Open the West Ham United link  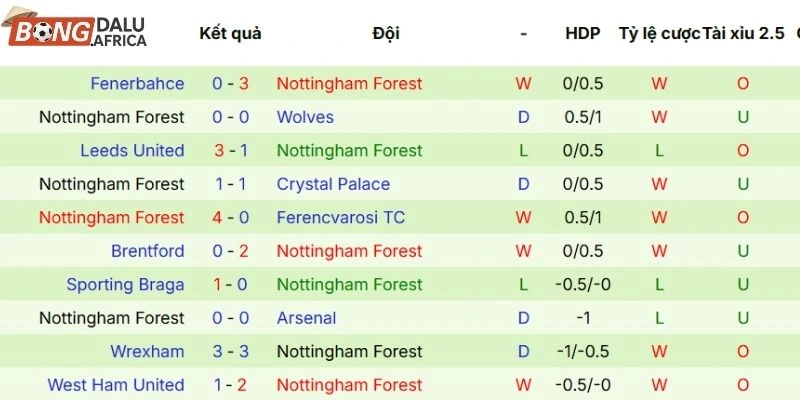pos(115,385)
